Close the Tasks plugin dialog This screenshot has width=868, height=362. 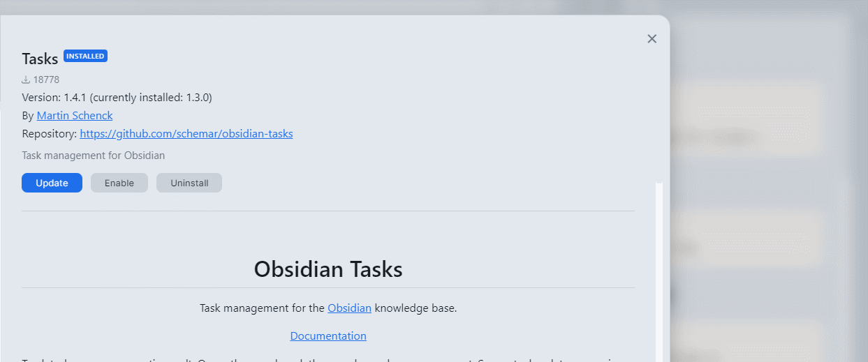click(652, 39)
